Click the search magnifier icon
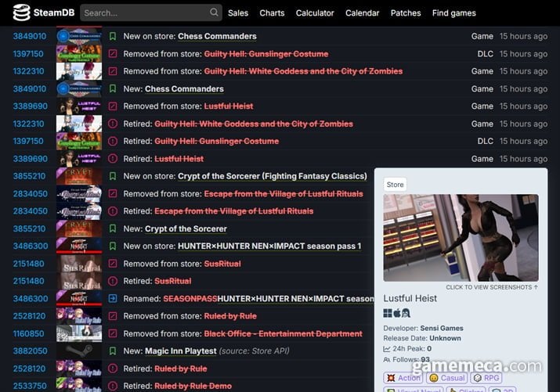 tap(214, 13)
